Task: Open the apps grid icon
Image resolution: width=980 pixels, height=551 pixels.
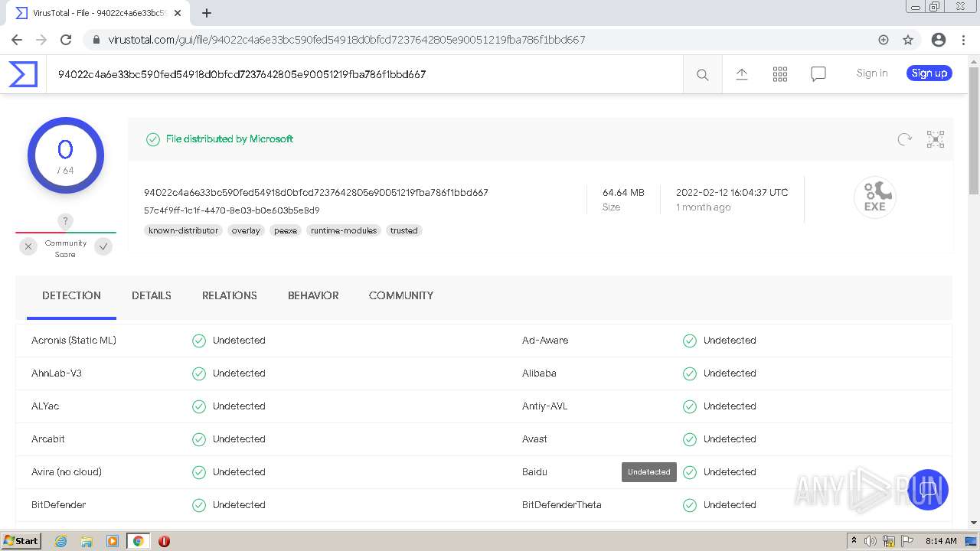Action: pyautogui.click(x=779, y=73)
